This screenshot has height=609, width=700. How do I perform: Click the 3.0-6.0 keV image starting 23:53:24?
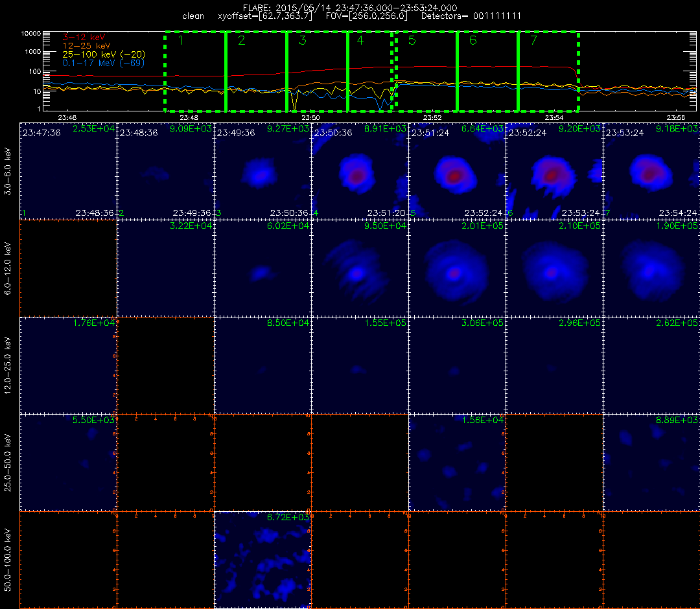point(652,171)
